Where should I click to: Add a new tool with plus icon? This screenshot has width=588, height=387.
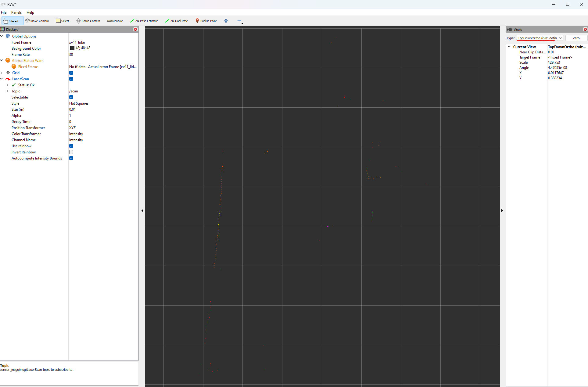(x=226, y=21)
